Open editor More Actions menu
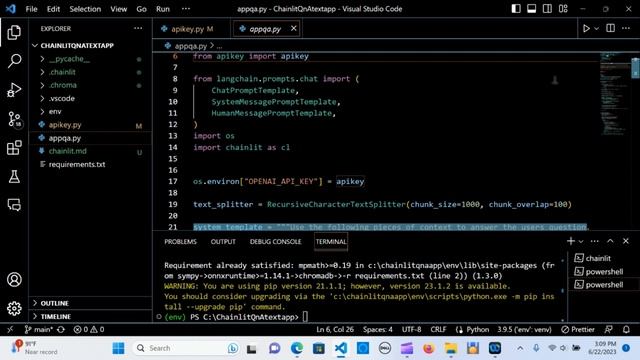Viewport: 640px width, 360px height. [626, 28]
